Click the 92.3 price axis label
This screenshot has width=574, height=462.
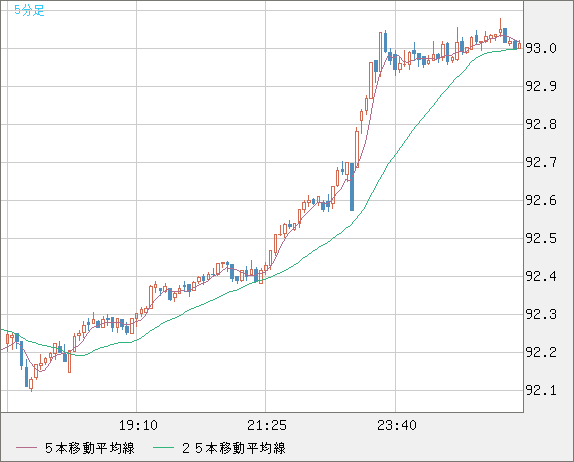tap(541, 314)
